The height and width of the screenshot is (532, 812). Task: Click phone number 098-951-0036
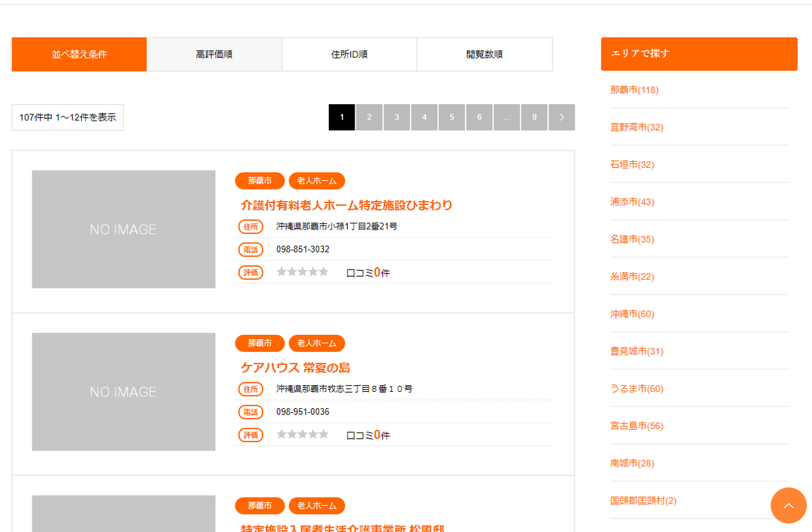click(x=302, y=412)
